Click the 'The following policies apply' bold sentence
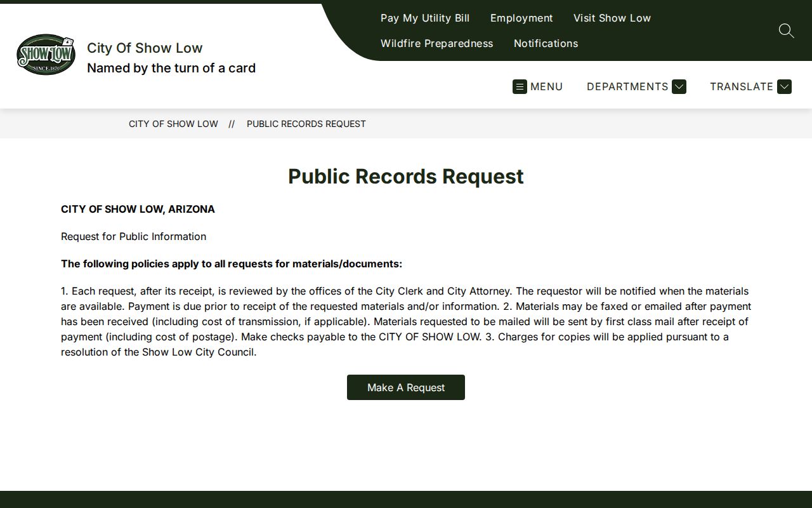This screenshot has width=812, height=508. pos(232,264)
